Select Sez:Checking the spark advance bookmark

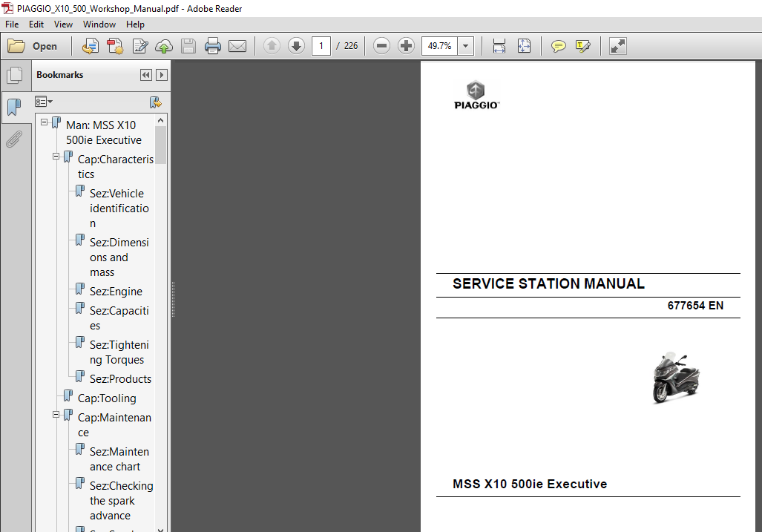point(121,500)
